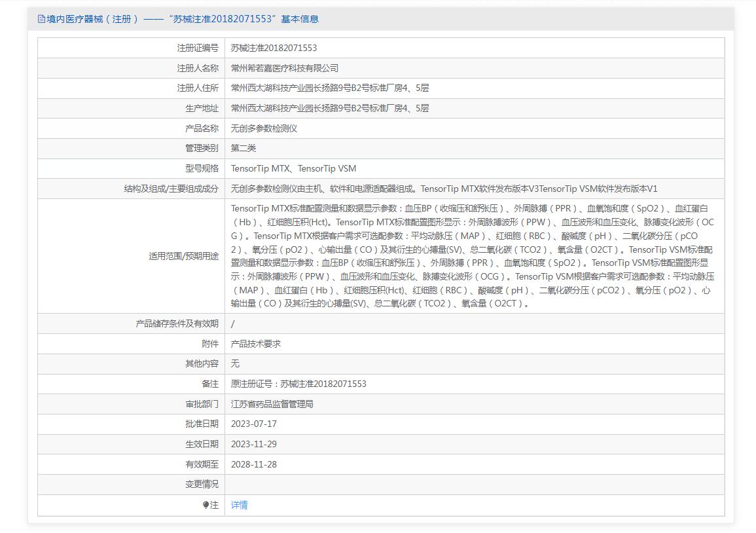Select the 第二类 value
Viewport: 756px width, 533px height.
[x=243, y=148]
